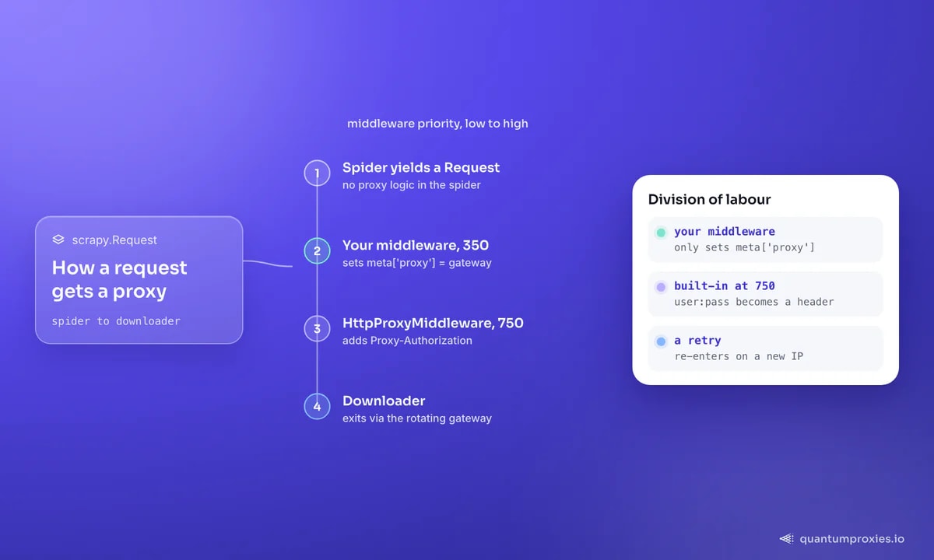Click the "Division of labour" card title
This screenshot has height=560, width=934.
[x=710, y=199]
